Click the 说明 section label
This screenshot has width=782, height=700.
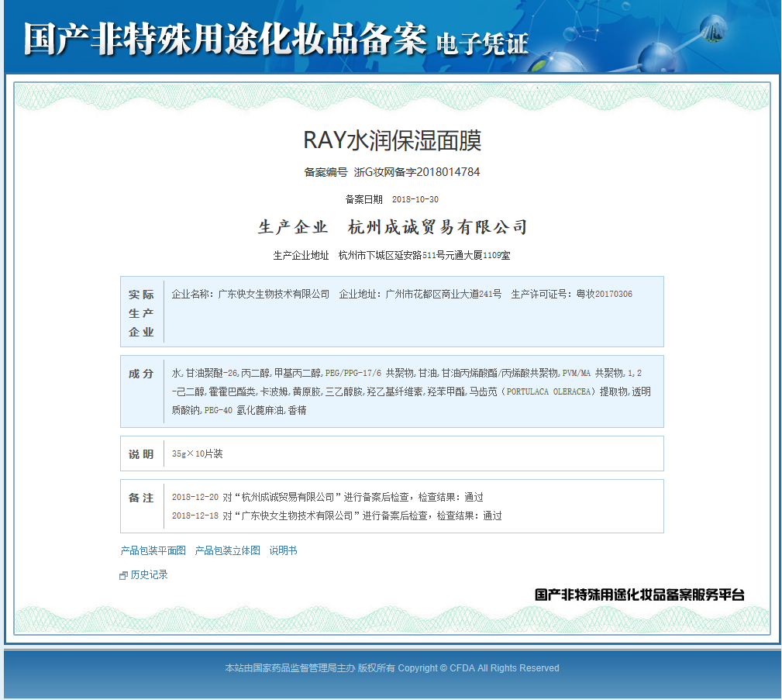[x=141, y=454]
